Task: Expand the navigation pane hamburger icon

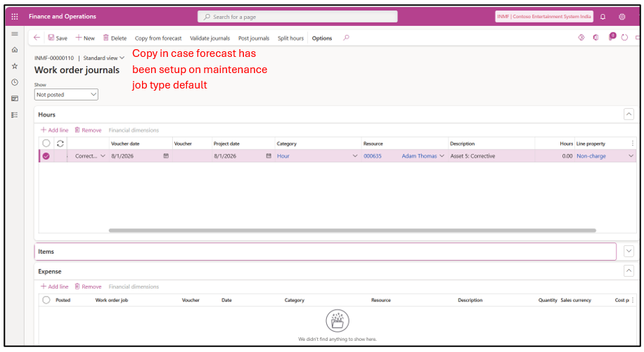Action: pyautogui.click(x=15, y=34)
